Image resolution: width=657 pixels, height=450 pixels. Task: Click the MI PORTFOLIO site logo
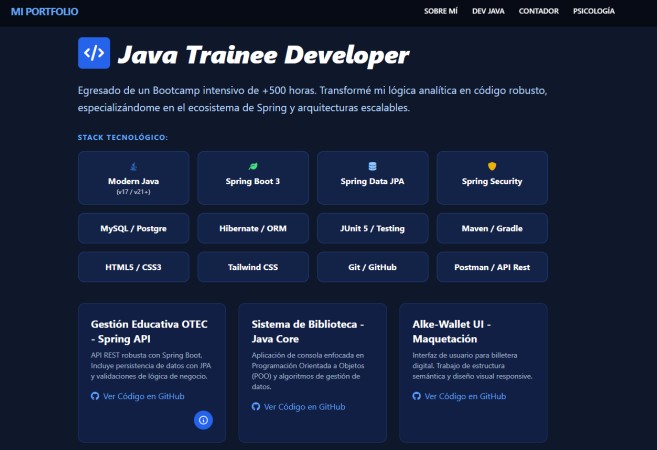coord(44,12)
